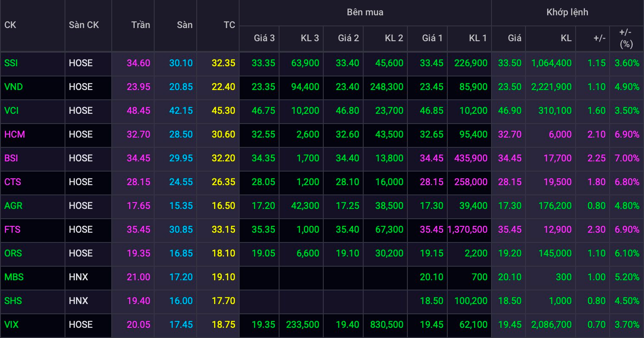Click MBS ceiling price 21.00
This screenshot has width=644, height=338.
coord(138,277)
